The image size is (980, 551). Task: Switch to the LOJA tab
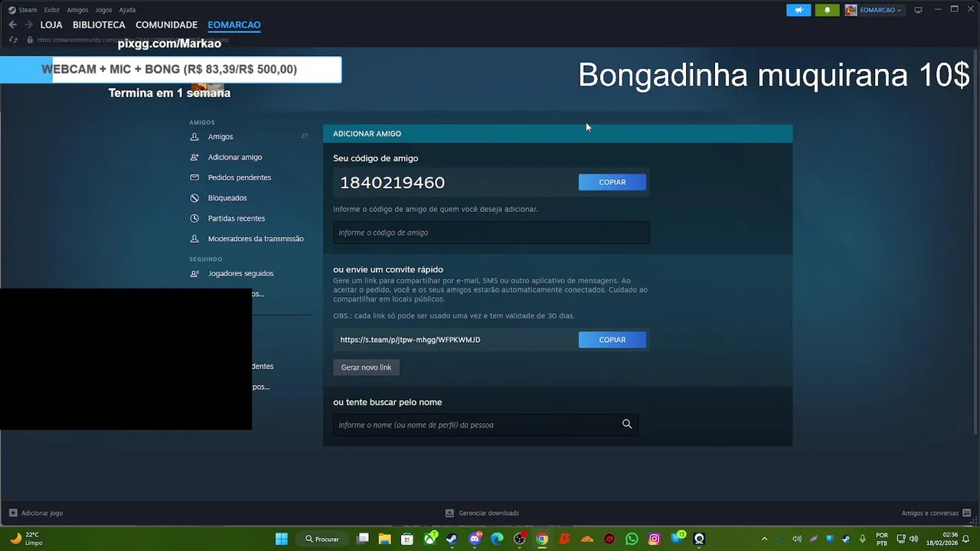pos(51,24)
